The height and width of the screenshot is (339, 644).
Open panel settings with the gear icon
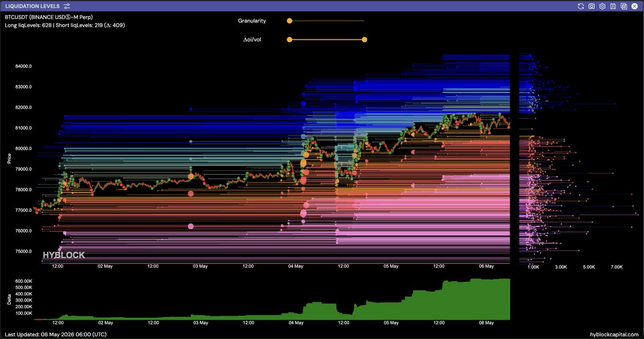click(x=602, y=6)
